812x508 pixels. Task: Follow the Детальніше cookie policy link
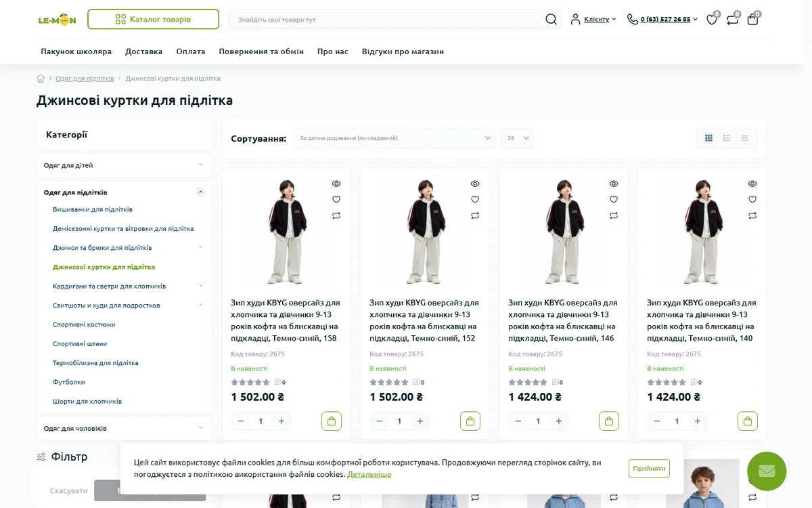coord(369,474)
